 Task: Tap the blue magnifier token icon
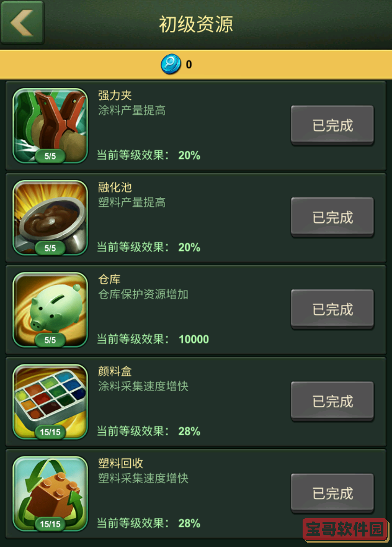click(171, 64)
